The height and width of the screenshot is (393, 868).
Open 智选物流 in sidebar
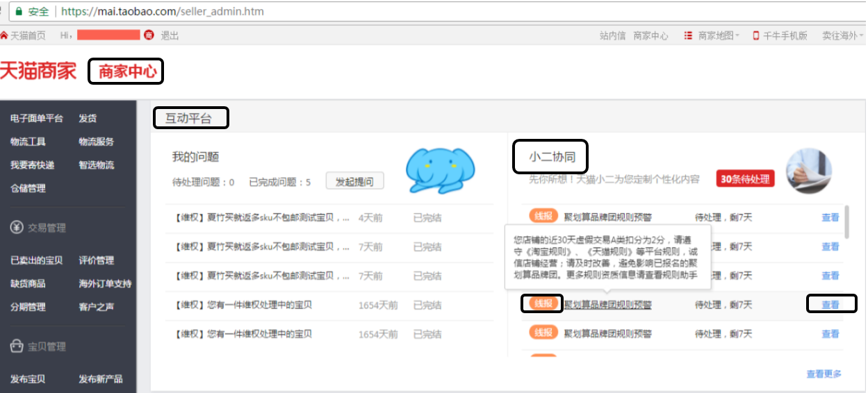96,165
